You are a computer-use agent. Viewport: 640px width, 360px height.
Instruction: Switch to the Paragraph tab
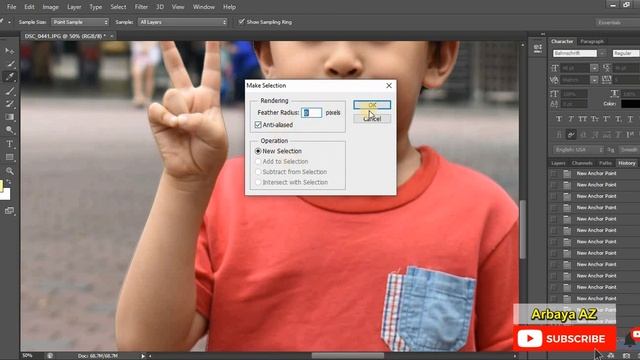[x=592, y=41]
